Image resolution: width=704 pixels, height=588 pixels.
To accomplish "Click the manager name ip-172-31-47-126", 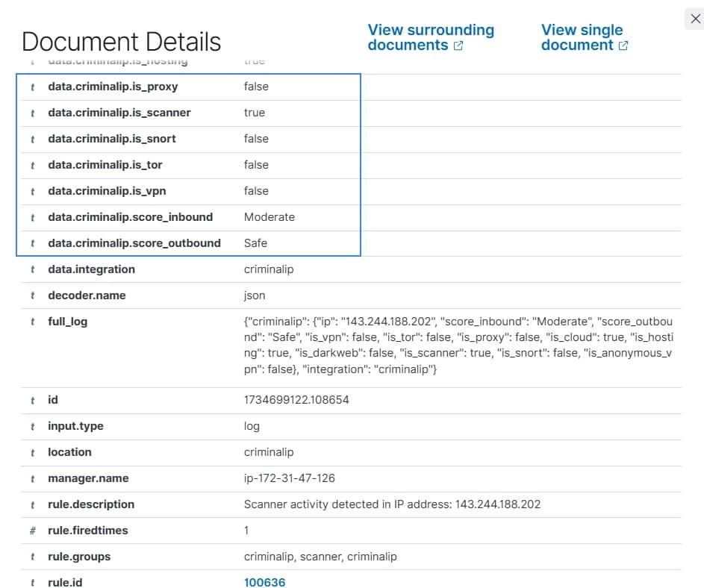I will click(289, 478).
